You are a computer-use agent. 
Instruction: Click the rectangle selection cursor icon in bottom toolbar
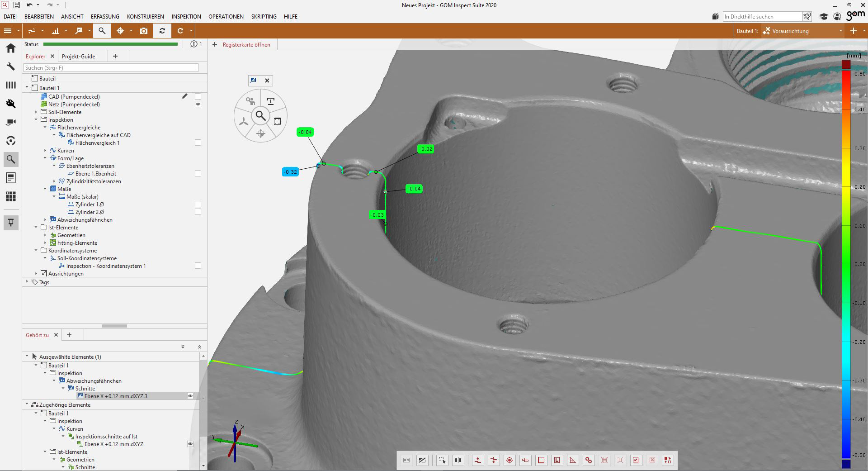pyautogui.click(x=442, y=460)
